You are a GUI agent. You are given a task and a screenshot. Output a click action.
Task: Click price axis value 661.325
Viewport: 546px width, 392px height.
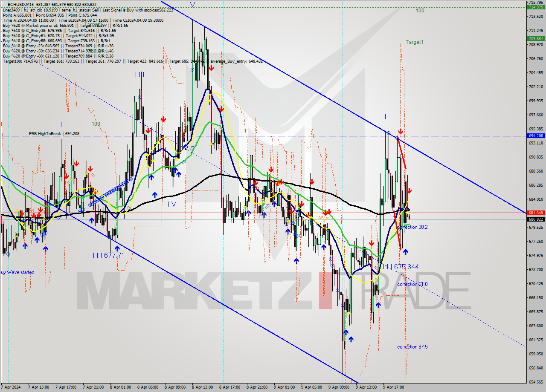536,340
